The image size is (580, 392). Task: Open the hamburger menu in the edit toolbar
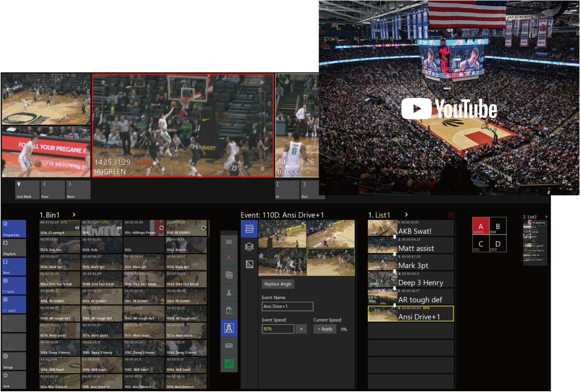pos(229,242)
